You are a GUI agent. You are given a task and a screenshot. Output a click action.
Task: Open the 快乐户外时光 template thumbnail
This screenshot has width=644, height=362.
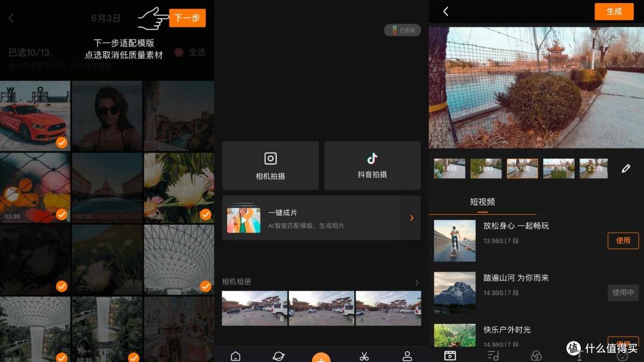[454, 335]
